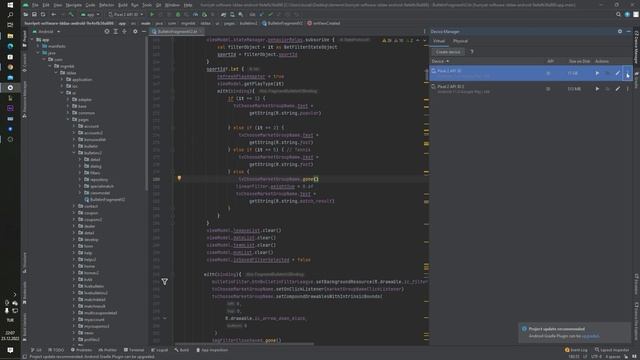The image size is (640, 360).
Task: Hide the Device Manager panel
Action: point(629,31)
